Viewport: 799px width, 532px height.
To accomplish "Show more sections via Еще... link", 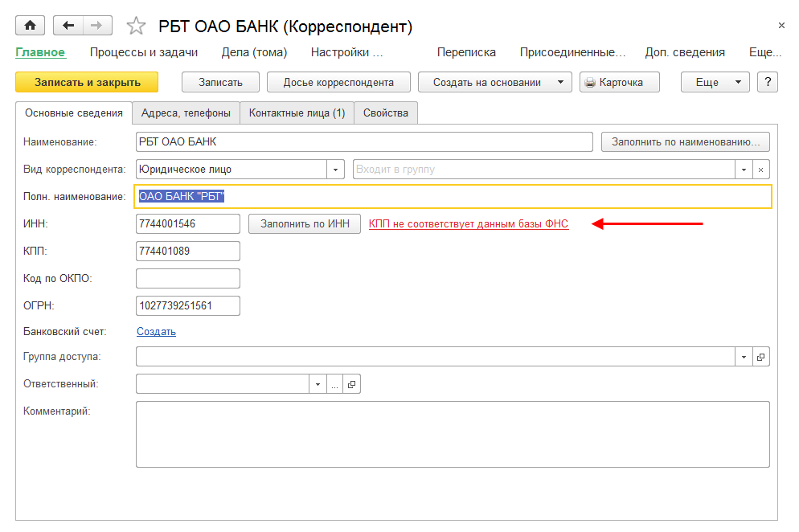I will [x=765, y=52].
